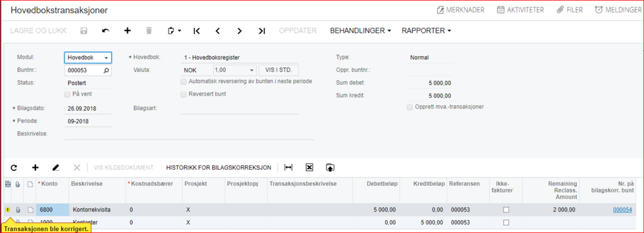The image size is (644, 233).
Task: Click LAGRE OG LUKK button
Action: pyautogui.click(x=38, y=31)
